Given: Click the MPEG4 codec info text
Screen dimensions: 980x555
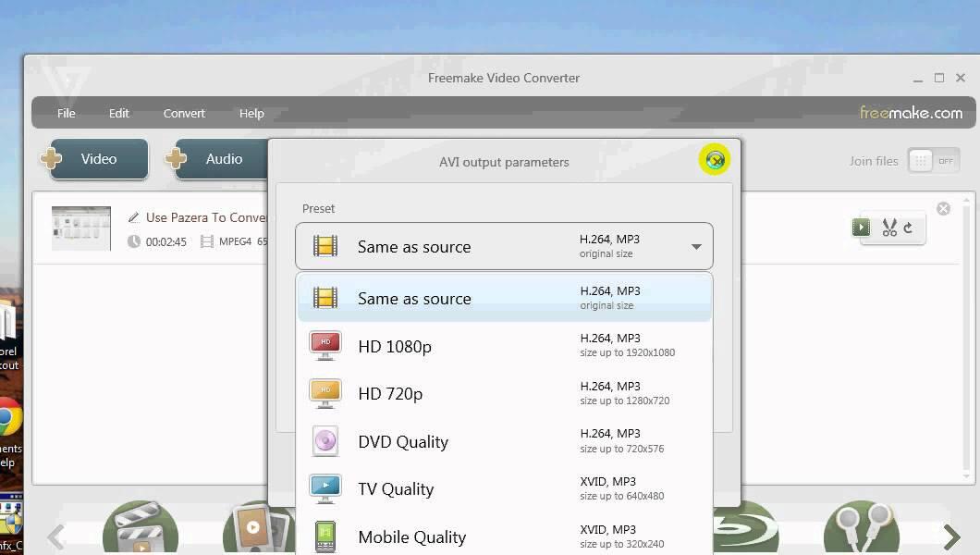Looking at the screenshot, I should (235, 241).
